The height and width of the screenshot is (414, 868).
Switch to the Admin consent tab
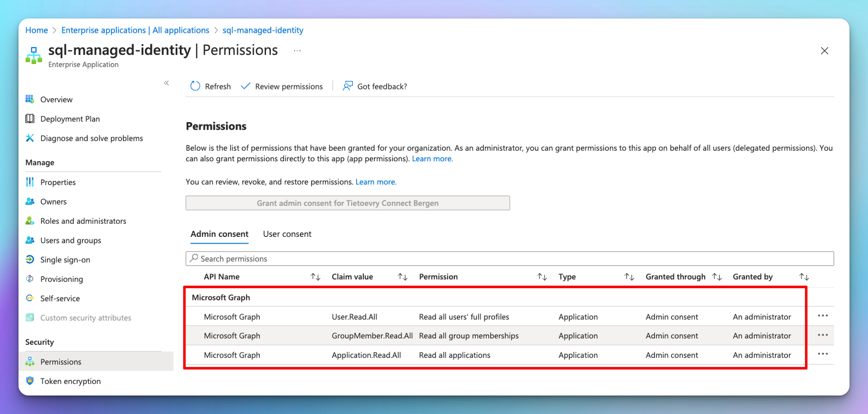point(220,234)
